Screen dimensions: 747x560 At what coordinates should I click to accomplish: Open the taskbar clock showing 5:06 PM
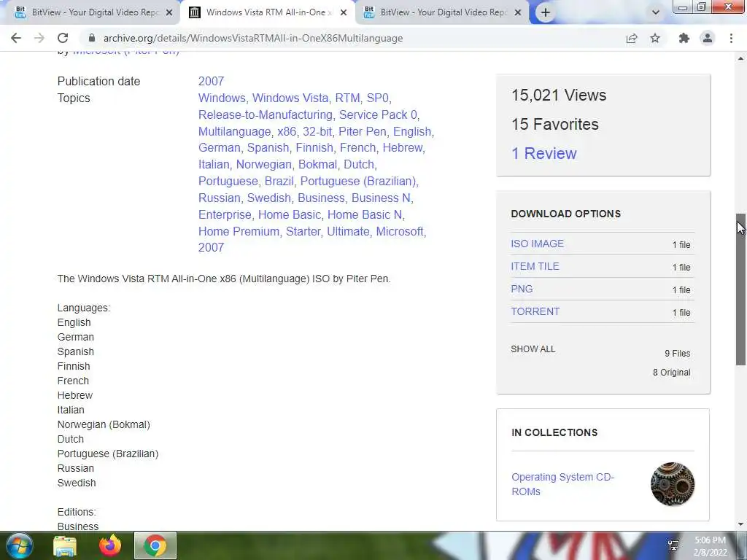pyautogui.click(x=710, y=546)
